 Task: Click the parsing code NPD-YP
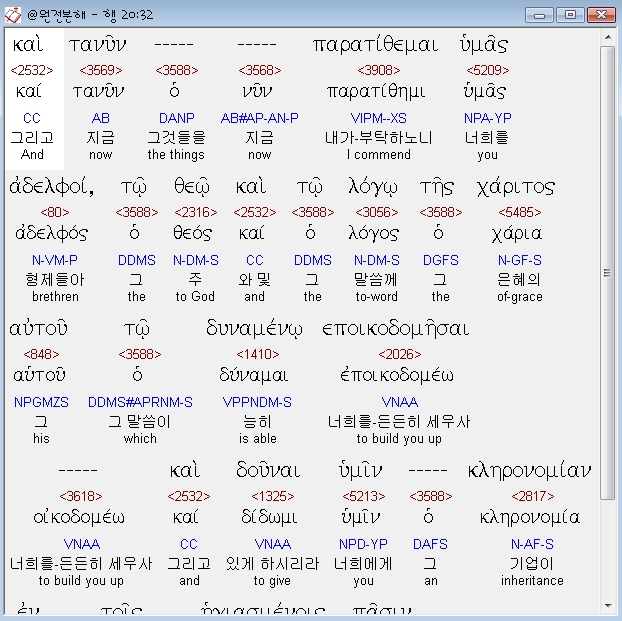tap(363, 544)
